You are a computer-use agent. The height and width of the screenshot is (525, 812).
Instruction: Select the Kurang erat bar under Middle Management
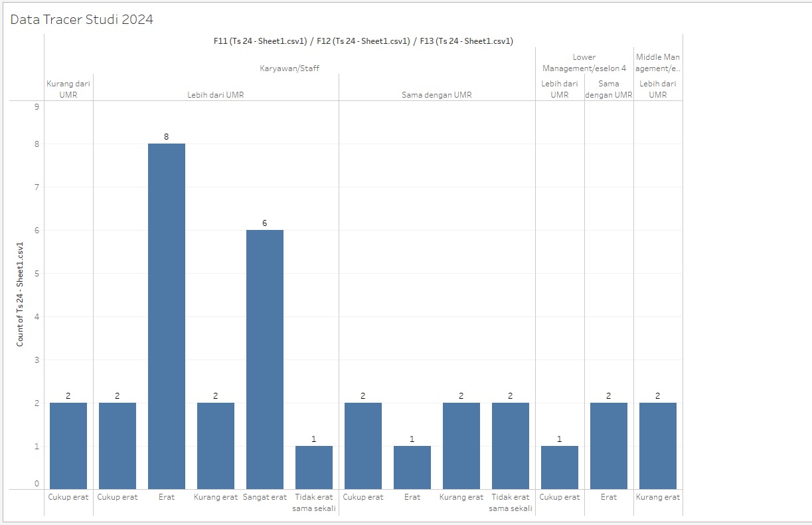click(658, 446)
